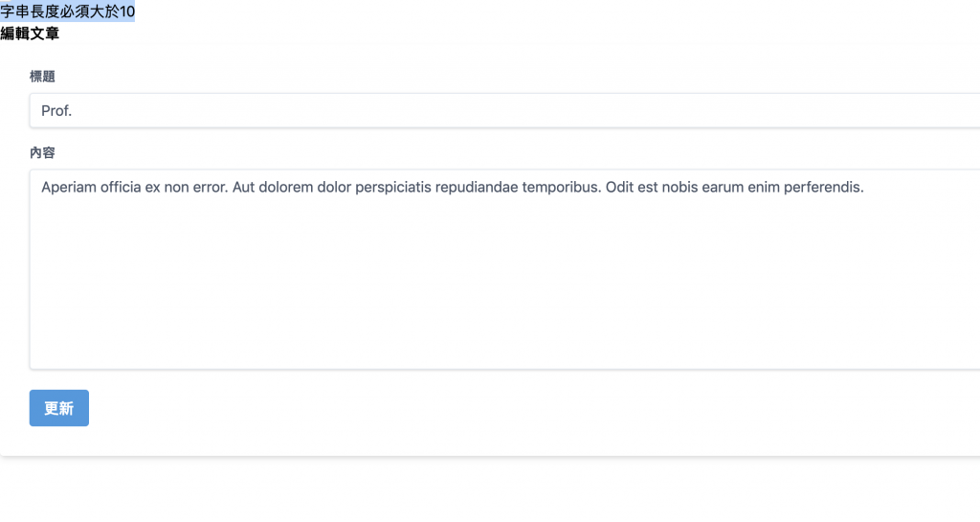
Task: Click the 更新 submit button
Action: pos(58,408)
